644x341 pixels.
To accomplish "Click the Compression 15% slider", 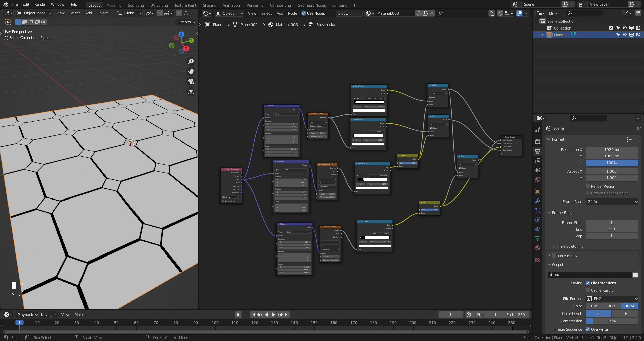I will click(612, 321).
